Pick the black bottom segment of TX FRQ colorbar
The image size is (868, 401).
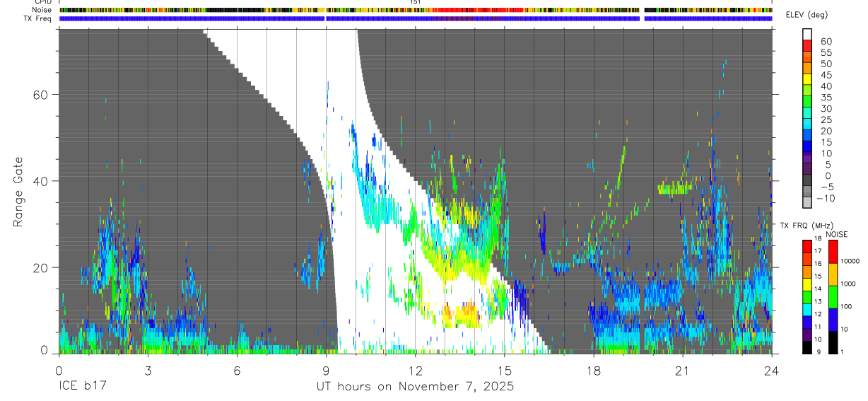(x=807, y=347)
